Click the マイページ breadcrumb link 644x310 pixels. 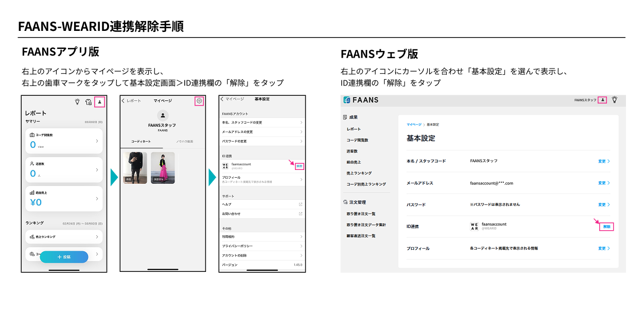[413, 125]
